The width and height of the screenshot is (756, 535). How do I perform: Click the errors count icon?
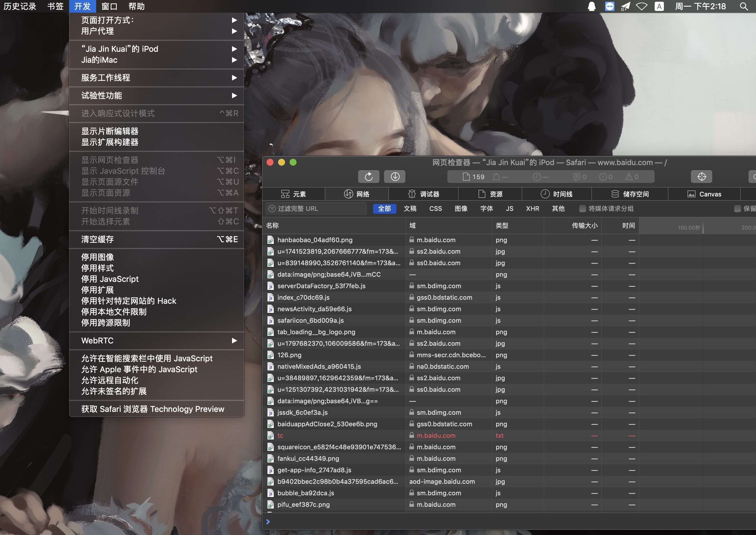[603, 177]
